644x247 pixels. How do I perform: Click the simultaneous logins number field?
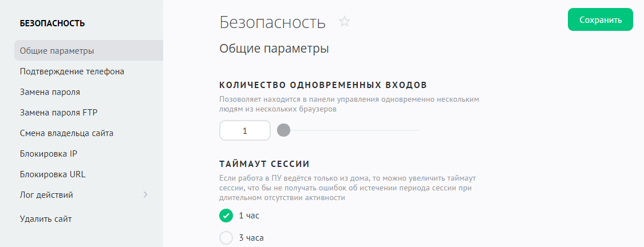tap(245, 130)
